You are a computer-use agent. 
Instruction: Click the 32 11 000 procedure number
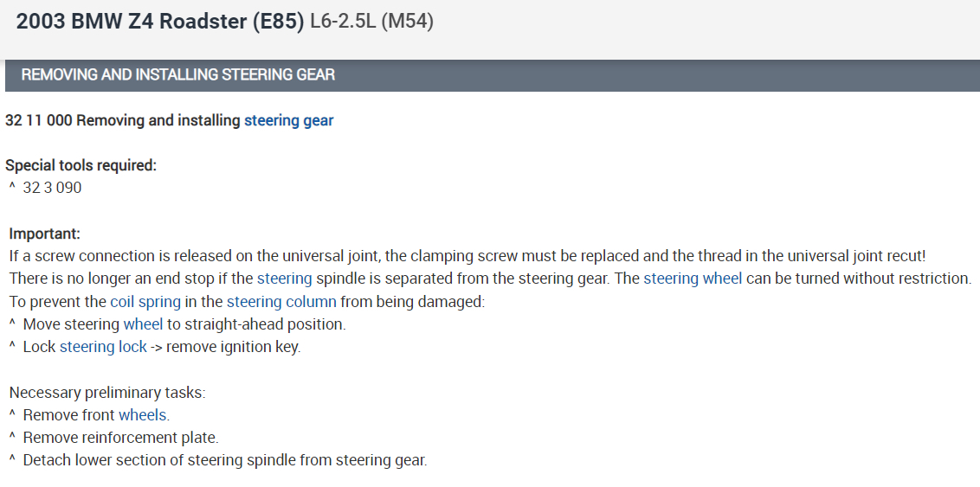coord(38,120)
